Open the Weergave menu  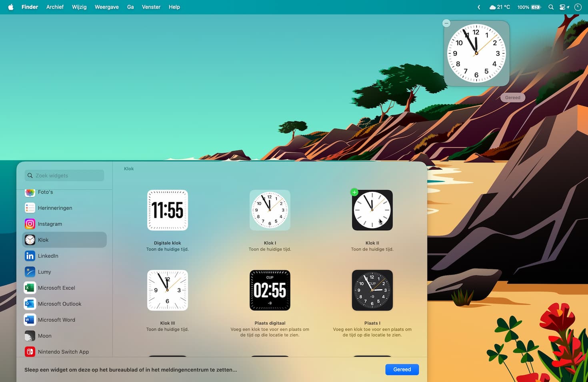click(106, 7)
